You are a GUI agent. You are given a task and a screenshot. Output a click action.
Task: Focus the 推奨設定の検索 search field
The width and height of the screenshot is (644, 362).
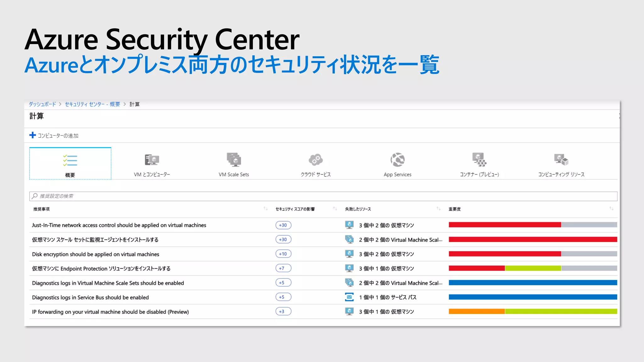pyautogui.click(x=323, y=196)
